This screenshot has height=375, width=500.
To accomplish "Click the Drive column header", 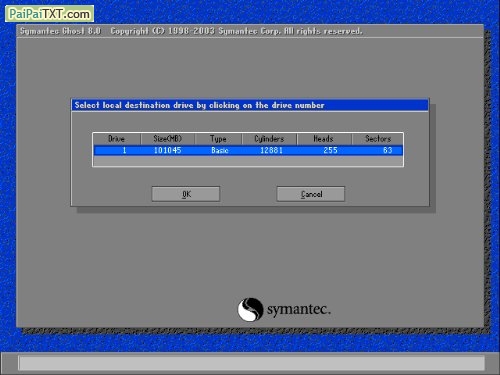I will point(117,139).
